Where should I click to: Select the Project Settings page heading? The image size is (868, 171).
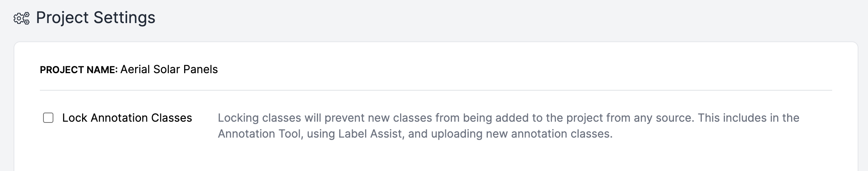96,18
